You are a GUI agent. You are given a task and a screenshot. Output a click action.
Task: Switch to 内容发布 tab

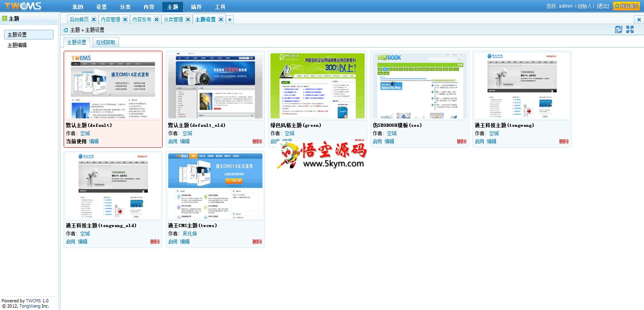[142, 19]
